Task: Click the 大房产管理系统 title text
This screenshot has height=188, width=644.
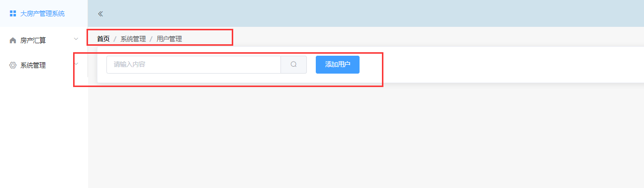Action: [x=42, y=13]
